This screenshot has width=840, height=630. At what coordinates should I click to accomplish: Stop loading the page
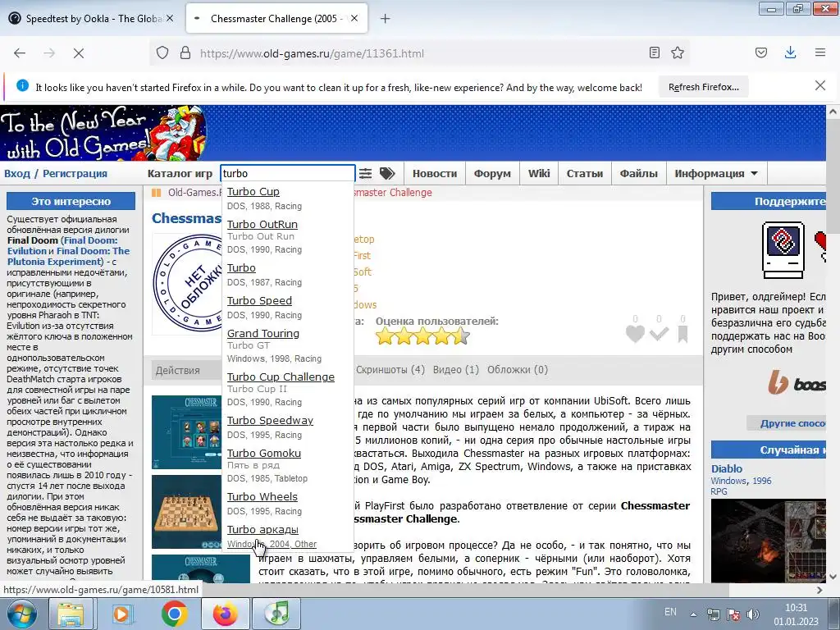[78, 53]
